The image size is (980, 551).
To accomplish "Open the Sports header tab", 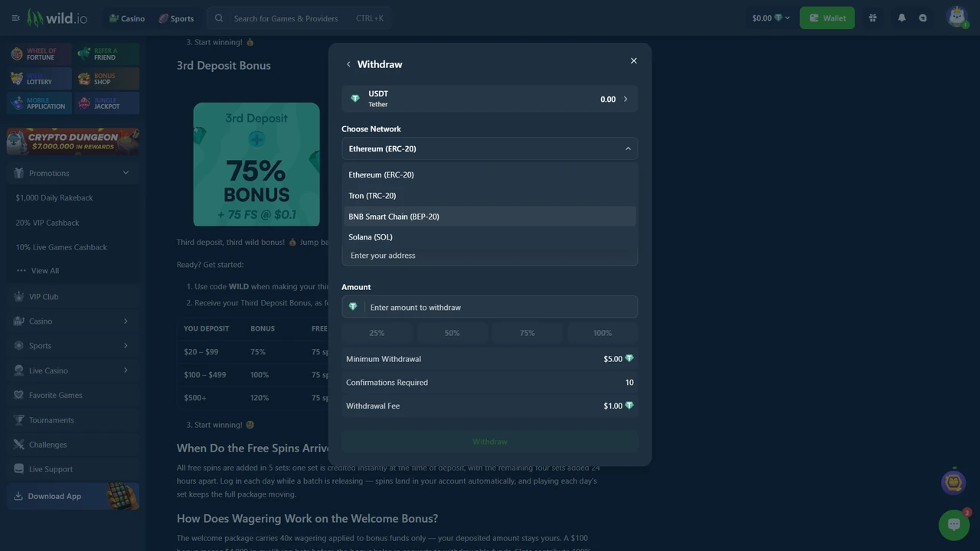I will [x=176, y=18].
